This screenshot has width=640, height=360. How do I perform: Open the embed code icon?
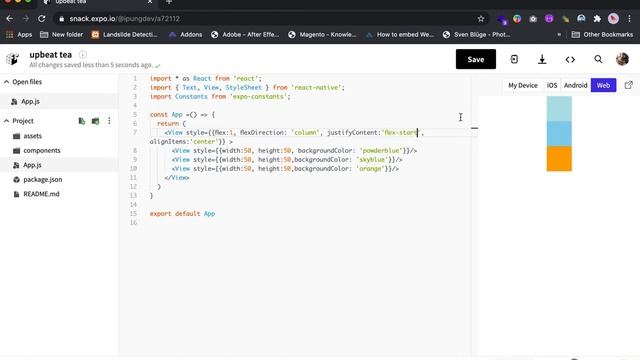[570, 60]
